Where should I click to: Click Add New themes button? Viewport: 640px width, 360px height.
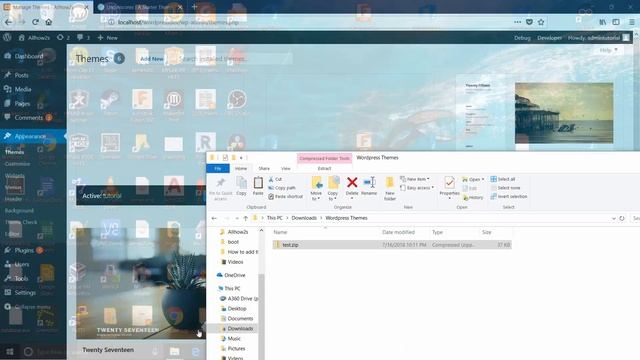point(152,59)
